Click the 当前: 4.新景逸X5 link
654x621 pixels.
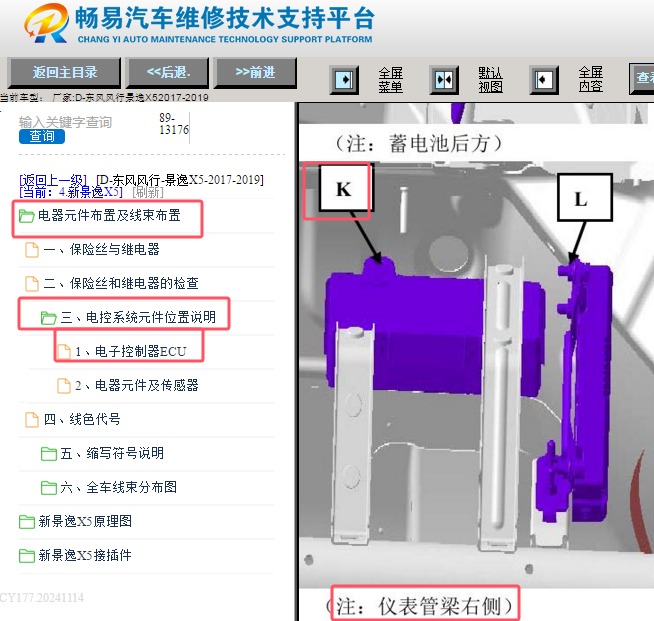71,192
